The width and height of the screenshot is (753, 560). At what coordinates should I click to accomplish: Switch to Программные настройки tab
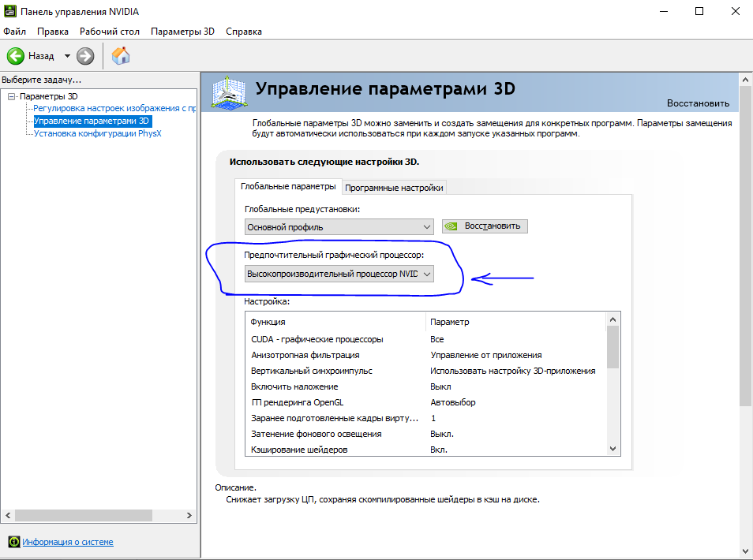394,188
